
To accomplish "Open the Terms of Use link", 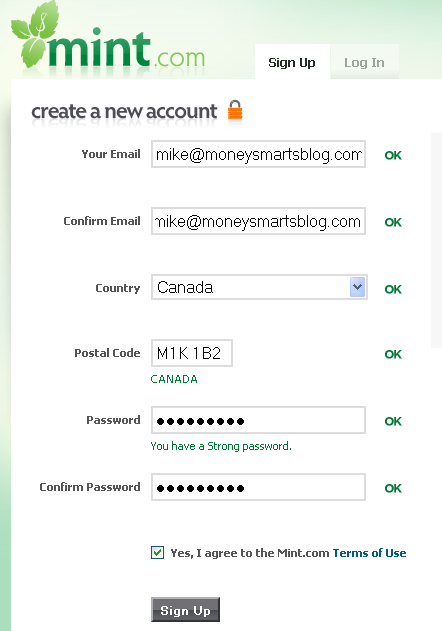I will pyautogui.click(x=369, y=553).
